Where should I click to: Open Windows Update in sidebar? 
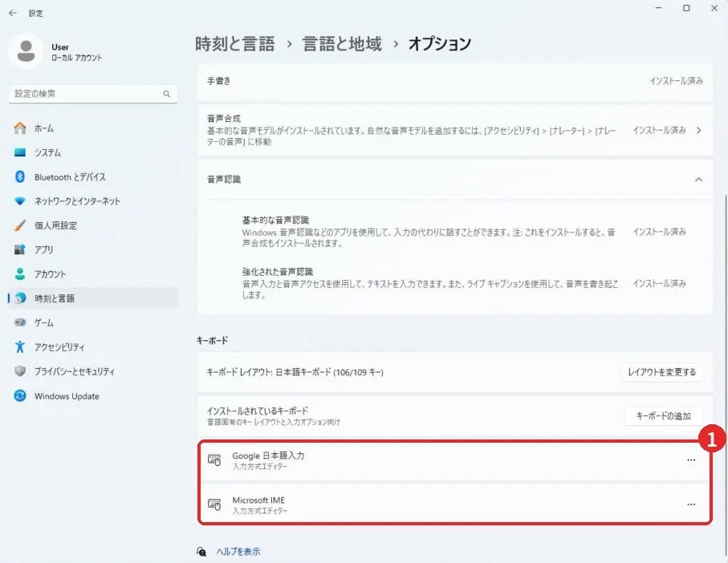93,395
